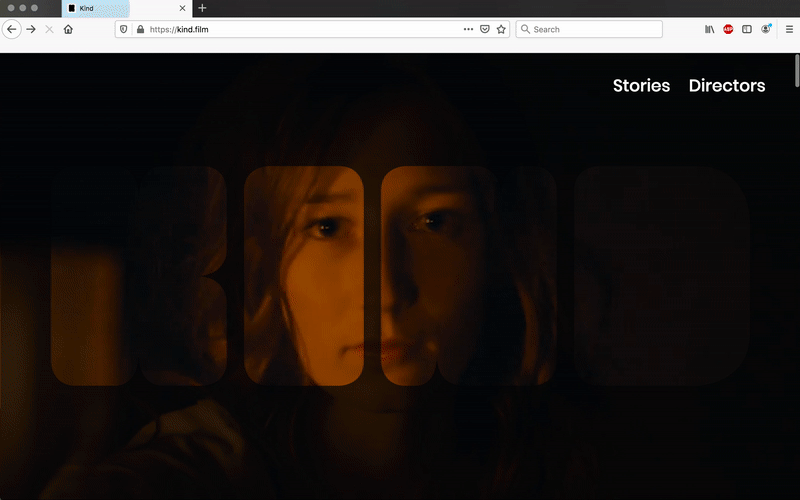Viewport: 800px width, 500px height.
Task: Open tracking protection shield info
Action: pos(123,29)
